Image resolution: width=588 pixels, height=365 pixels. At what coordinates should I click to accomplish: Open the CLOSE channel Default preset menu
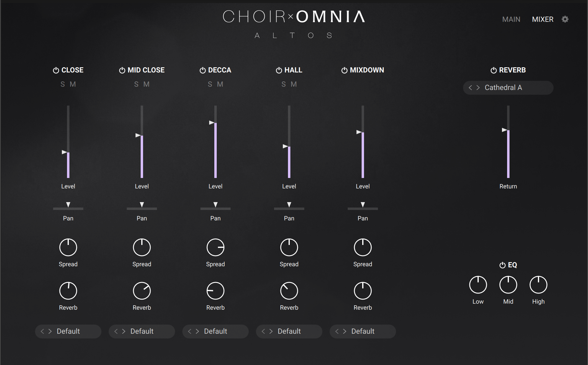point(69,331)
